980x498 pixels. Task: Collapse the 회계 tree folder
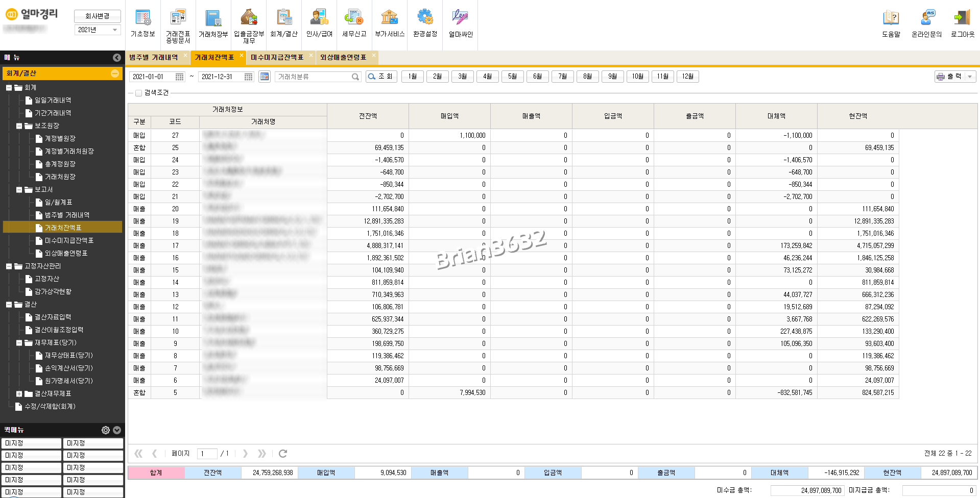9,88
